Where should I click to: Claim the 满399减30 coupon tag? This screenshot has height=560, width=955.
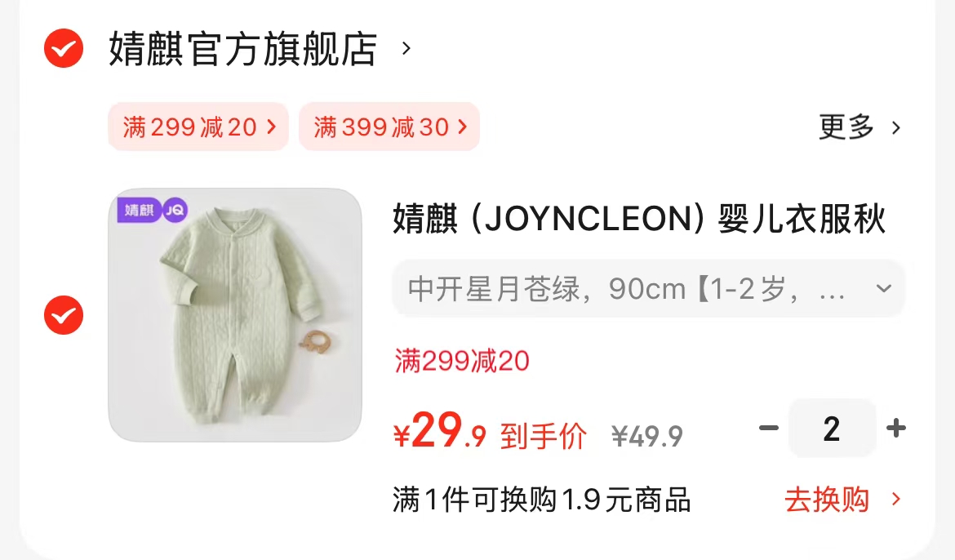click(x=389, y=127)
